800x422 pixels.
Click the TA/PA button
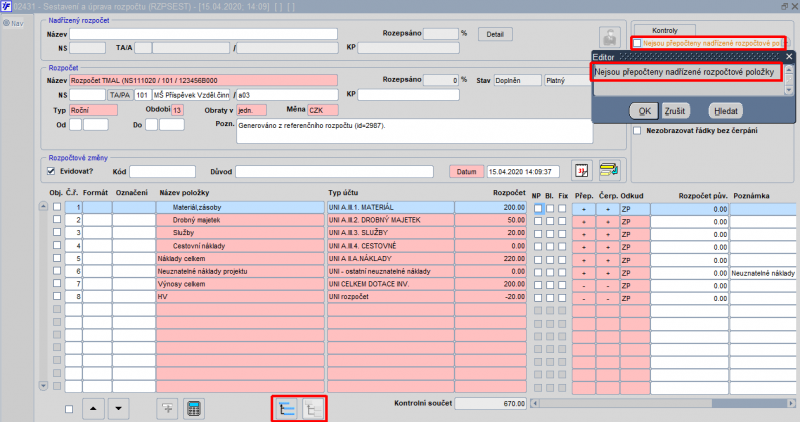(x=120, y=95)
